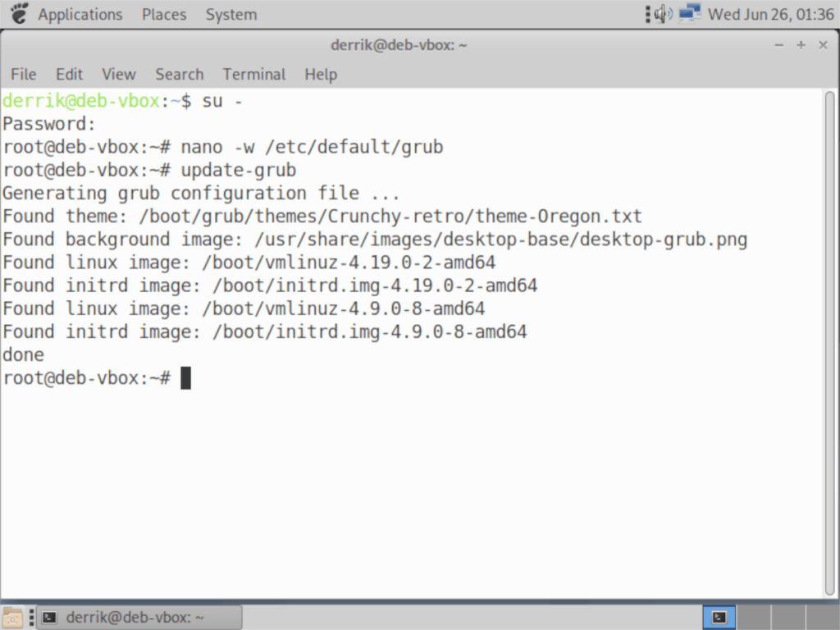The width and height of the screenshot is (840, 630).
Task: Click the dotted grab handle beside the tray icons
Action: point(649,13)
